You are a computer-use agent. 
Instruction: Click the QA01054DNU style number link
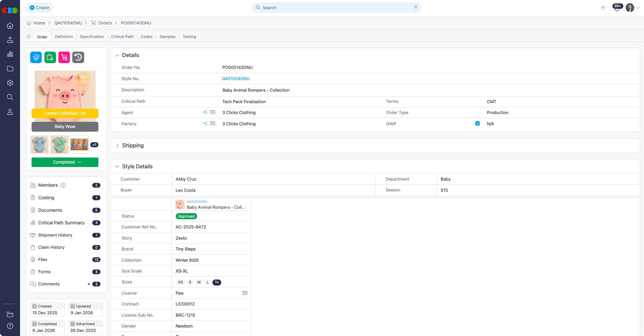click(236, 79)
